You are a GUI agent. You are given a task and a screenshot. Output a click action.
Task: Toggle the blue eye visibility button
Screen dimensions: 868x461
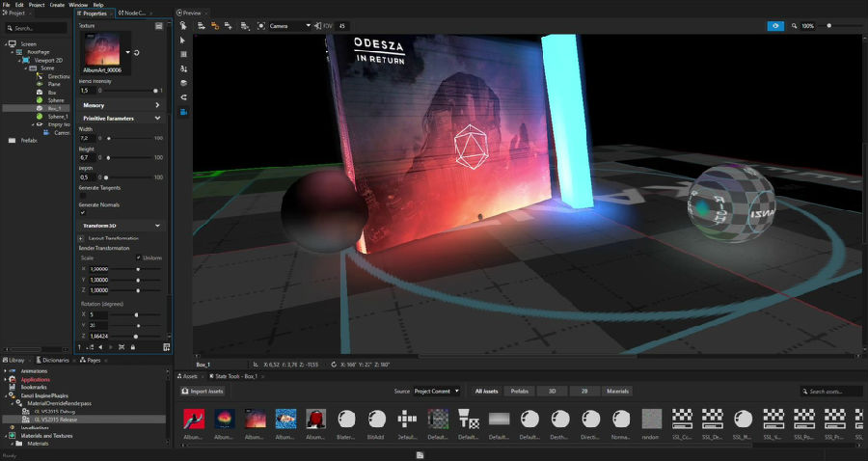pyautogui.click(x=775, y=26)
